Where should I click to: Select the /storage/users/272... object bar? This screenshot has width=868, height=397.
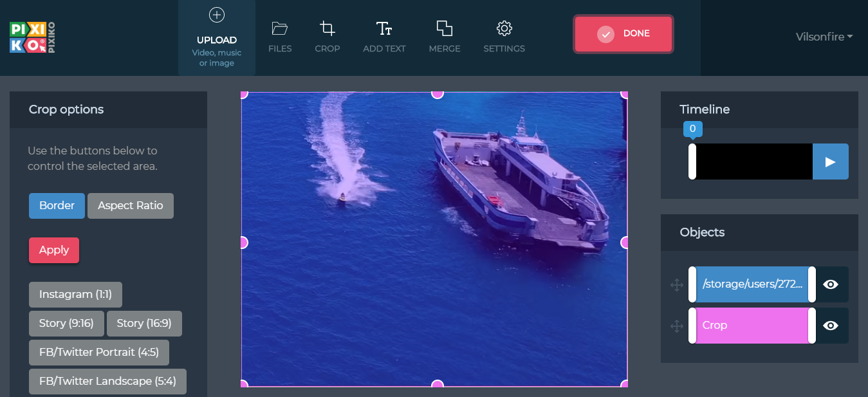pyautogui.click(x=752, y=284)
